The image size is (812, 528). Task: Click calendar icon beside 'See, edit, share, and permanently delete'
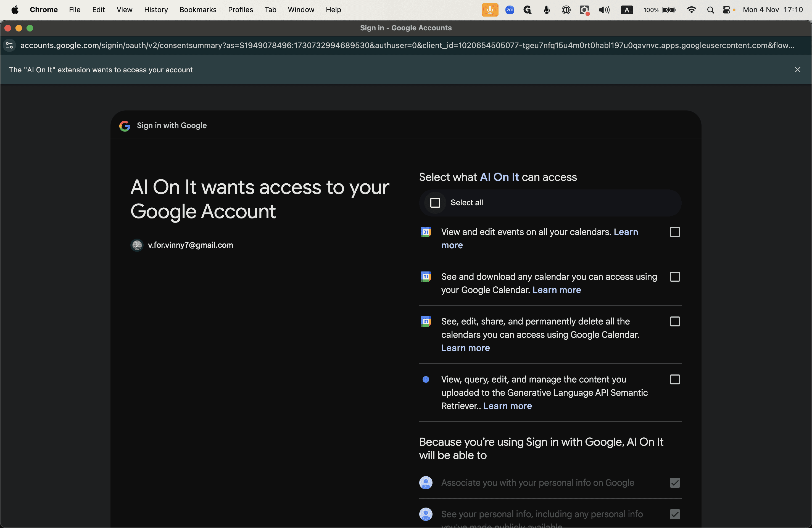426,321
